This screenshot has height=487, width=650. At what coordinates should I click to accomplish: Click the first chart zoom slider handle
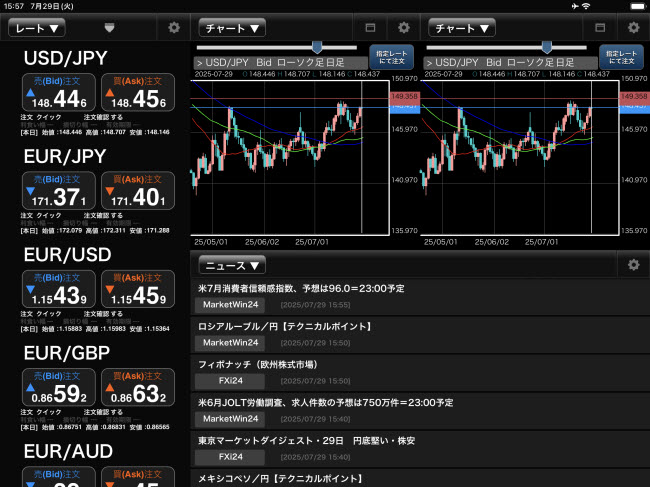pyautogui.click(x=317, y=47)
